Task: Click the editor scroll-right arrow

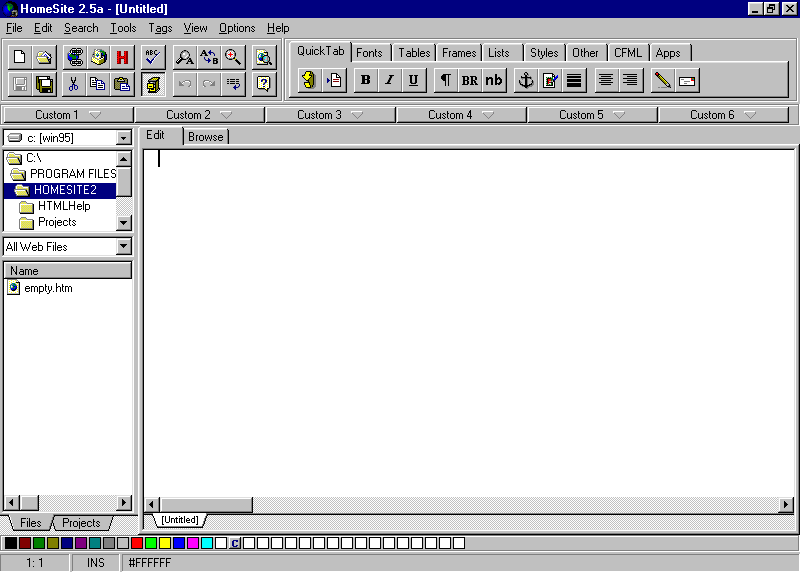Action: pos(785,505)
